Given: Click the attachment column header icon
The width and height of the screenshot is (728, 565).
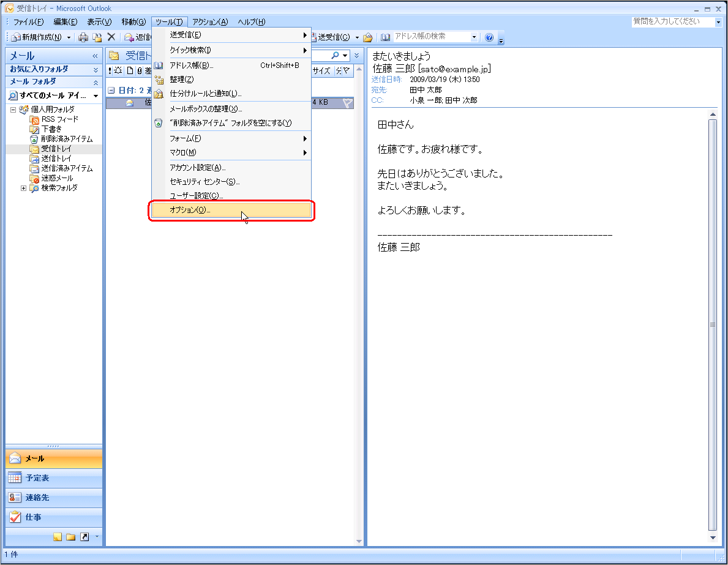Looking at the screenshot, I should pyautogui.click(x=139, y=70).
